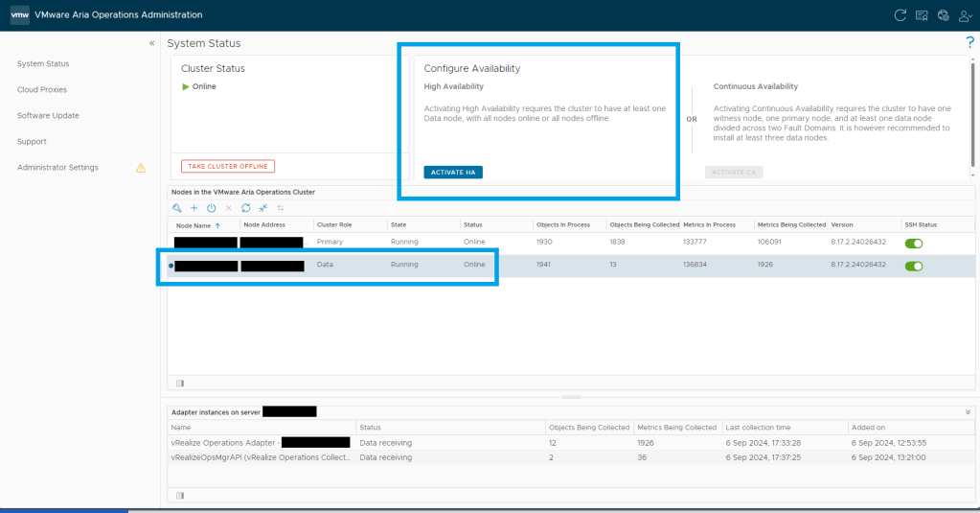The width and height of the screenshot is (980, 513).
Task: Click the Take Cluster Offline button
Action: tap(228, 166)
